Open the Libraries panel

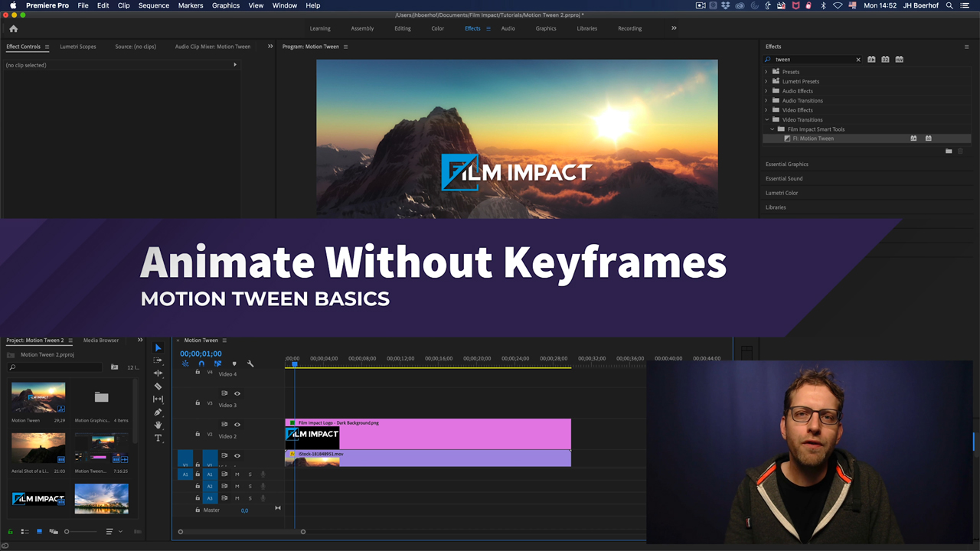click(x=776, y=207)
